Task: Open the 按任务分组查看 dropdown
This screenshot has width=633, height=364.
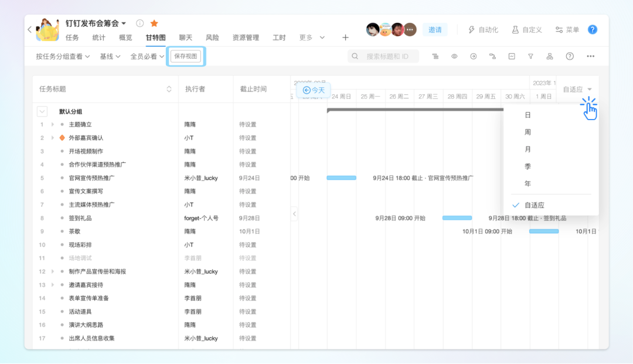Action: 63,56
